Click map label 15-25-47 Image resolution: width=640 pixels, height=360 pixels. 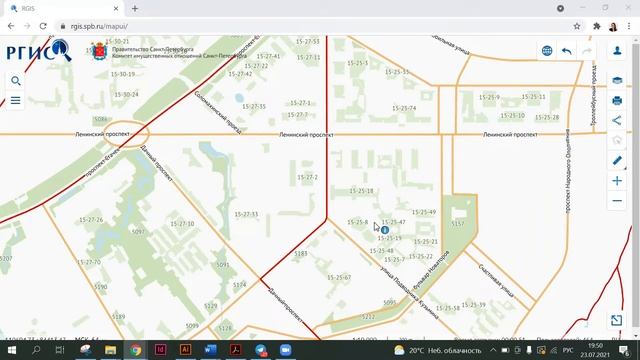pos(393,222)
